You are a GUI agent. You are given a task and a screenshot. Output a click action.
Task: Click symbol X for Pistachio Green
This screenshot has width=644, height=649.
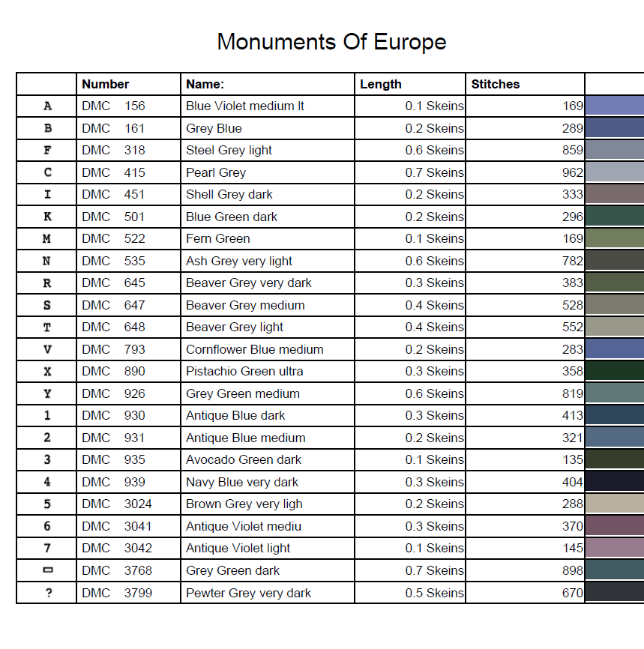[x=47, y=371]
